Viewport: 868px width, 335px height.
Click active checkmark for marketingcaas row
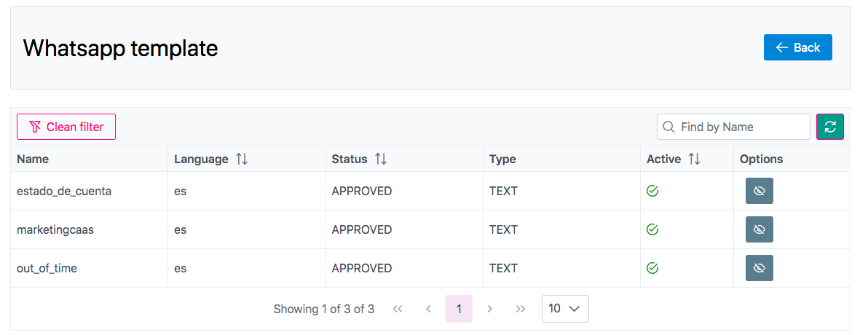coord(652,229)
